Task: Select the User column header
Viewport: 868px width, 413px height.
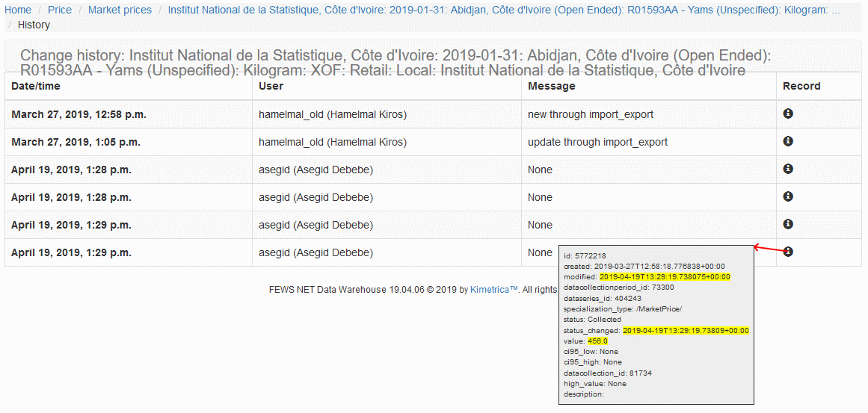Action: pos(271,86)
